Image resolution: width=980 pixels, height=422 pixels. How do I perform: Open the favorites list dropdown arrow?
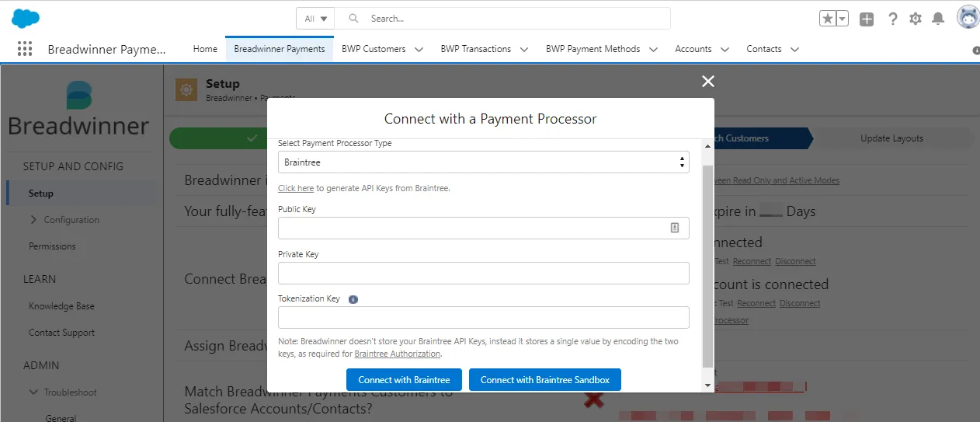843,19
